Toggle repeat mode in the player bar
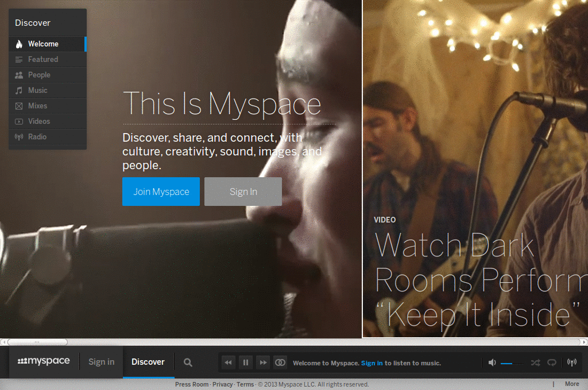The height and width of the screenshot is (390, 588). (x=552, y=362)
